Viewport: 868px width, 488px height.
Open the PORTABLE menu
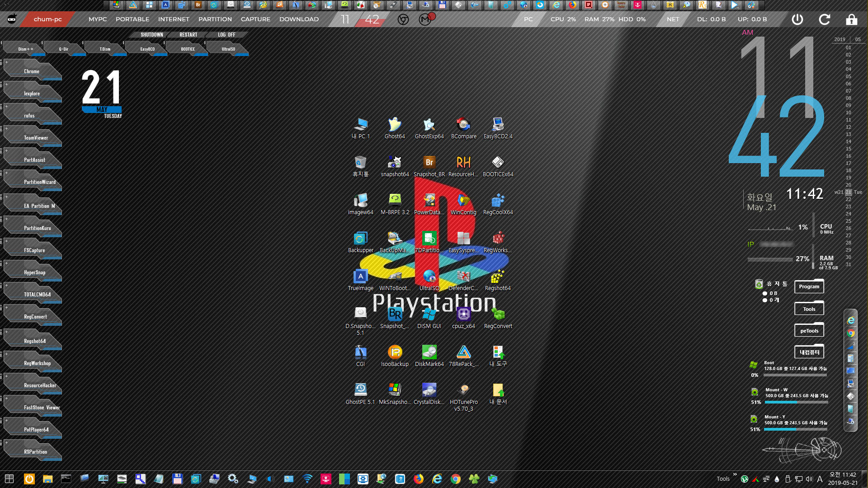pyautogui.click(x=132, y=19)
